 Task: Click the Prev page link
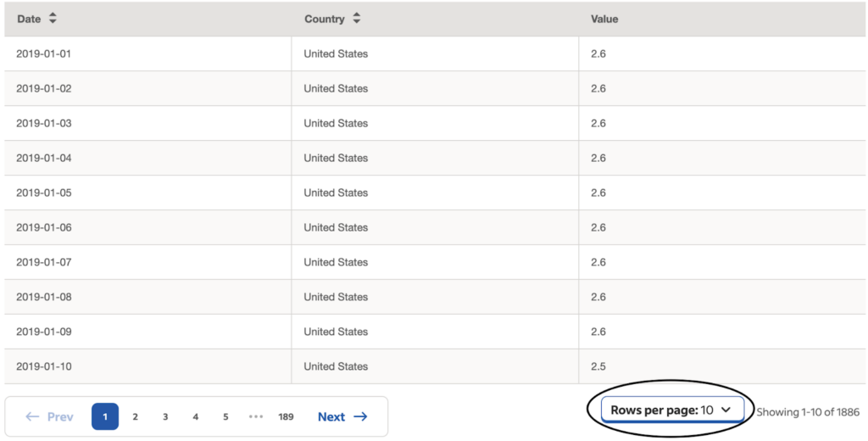point(59,416)
